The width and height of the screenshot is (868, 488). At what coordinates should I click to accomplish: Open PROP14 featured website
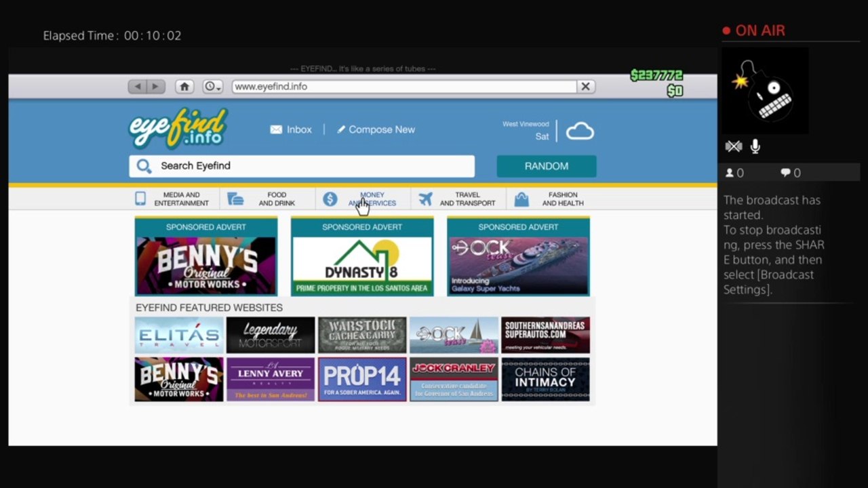pyautogui.click(x=362, y=380)
